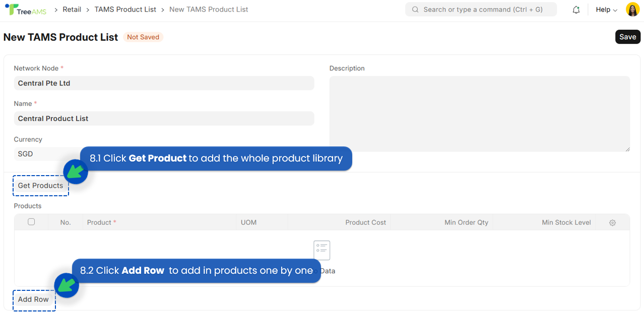Expand the Help dropdown menu

coord(607,10)
